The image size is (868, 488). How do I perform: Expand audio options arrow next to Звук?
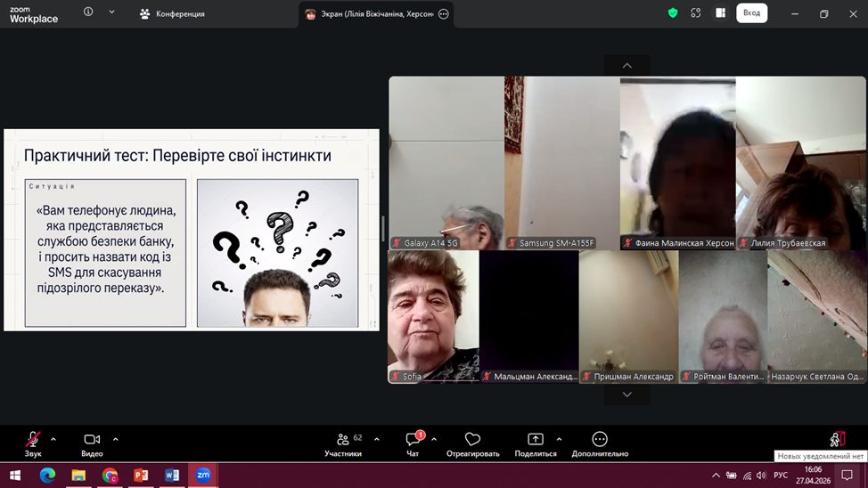[x=53, y=439]
